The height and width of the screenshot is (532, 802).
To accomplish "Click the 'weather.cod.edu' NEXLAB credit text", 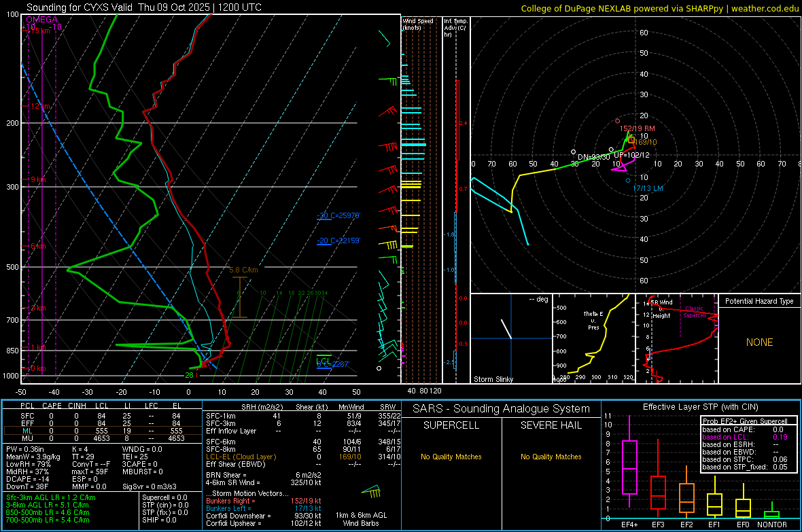I will (x=765, y=8).
